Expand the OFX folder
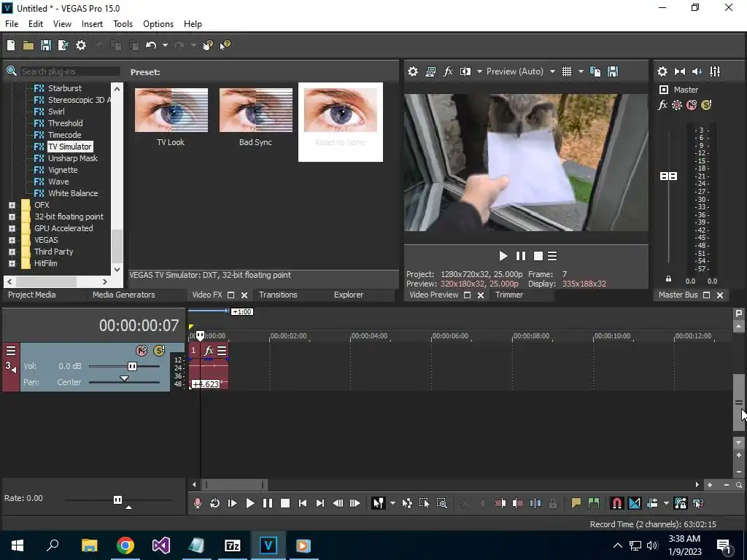747x560 pixels. tap(12, 205)
